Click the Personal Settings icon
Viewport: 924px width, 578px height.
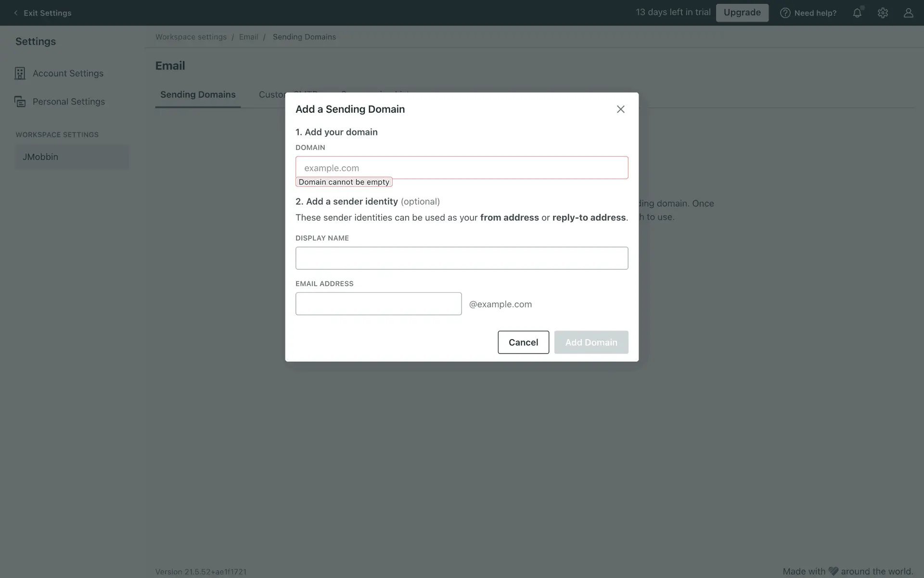coord(20,102)
